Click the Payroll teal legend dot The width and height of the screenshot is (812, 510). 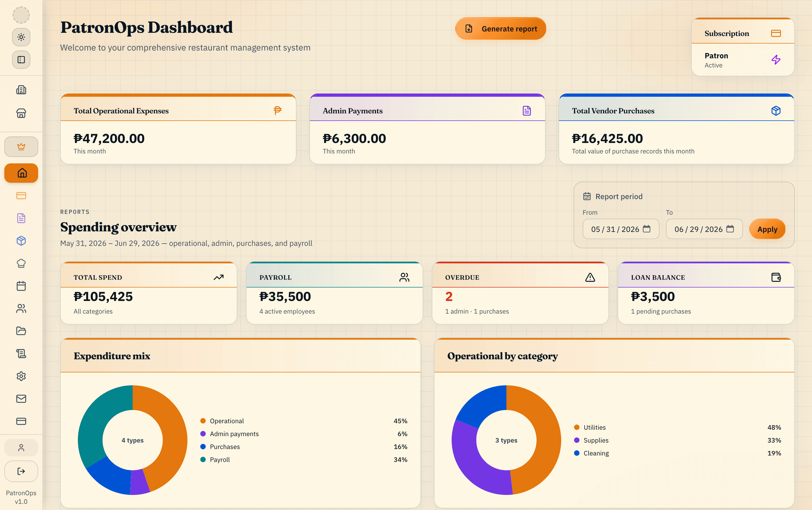(x=203, y=460)
